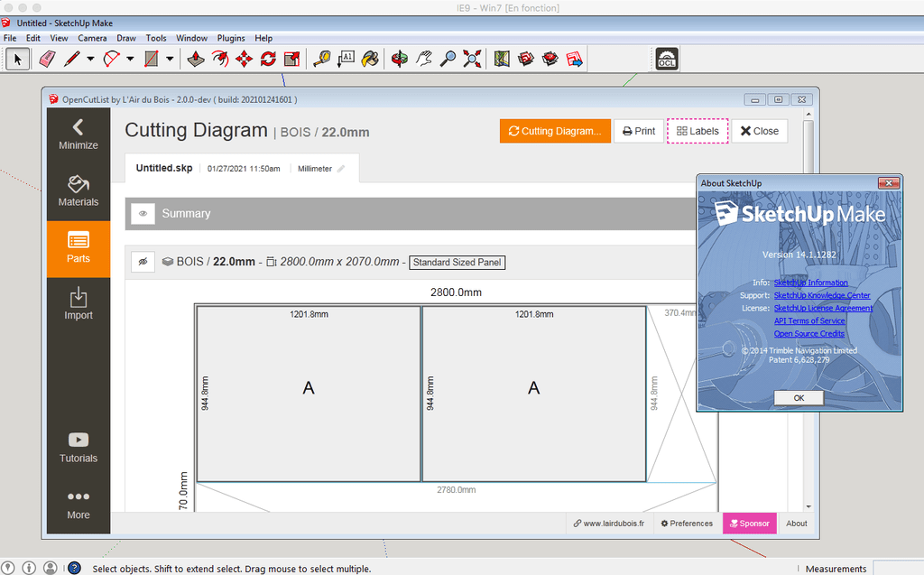Open the Tutorials video section
Viewport: 924px width, 575px height.
(x=79, y=448)
